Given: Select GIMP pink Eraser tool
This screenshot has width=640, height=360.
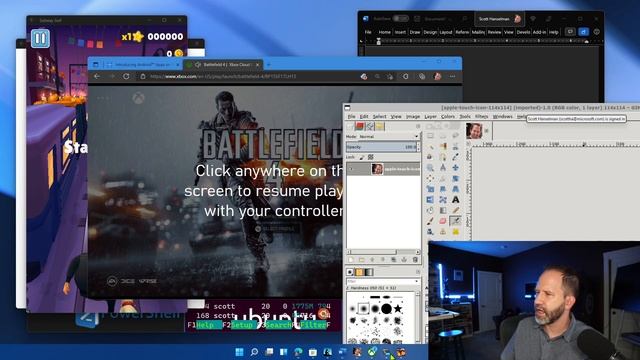Looking at the screenshot, I should click(443, 221).
